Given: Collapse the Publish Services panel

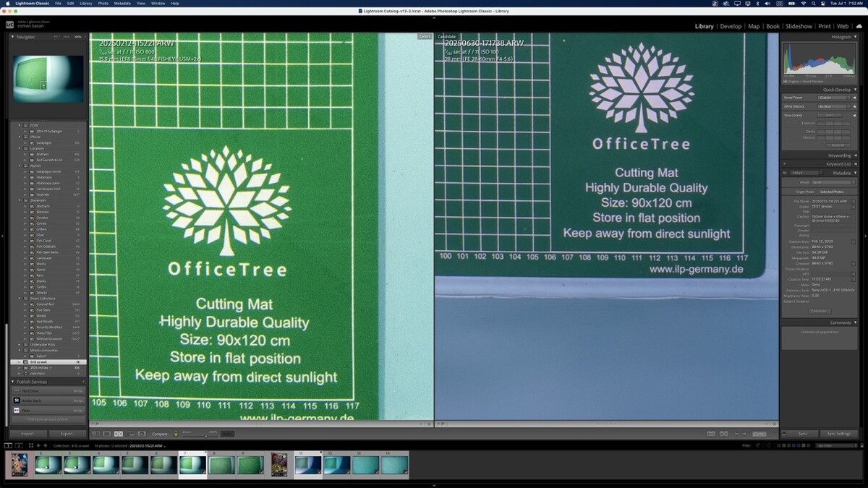Looking at the screenshot, I should coord(13,382).
